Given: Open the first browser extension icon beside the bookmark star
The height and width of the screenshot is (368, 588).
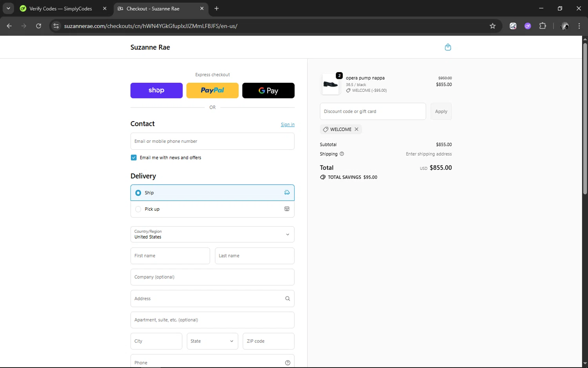Looking at the screenshot, I should [513, 26].
